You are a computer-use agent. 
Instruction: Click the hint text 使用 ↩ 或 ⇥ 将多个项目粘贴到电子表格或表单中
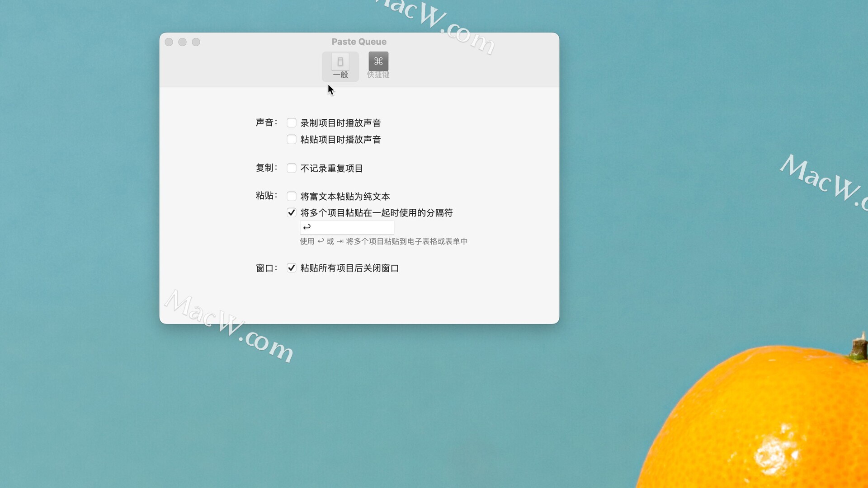coord(384,242)
